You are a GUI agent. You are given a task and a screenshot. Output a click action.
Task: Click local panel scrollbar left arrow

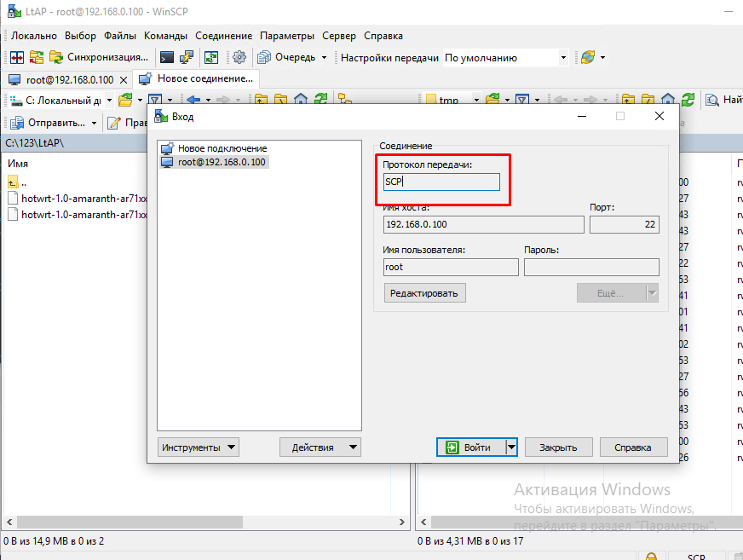click(9, 522)
